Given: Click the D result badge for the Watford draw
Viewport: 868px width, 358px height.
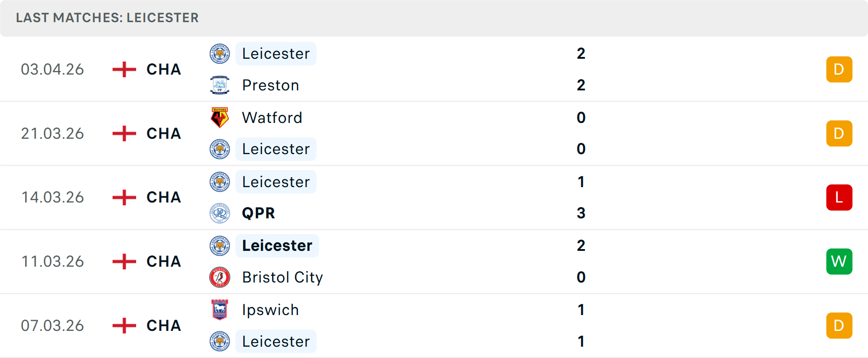Looking at the screenshot, I should [x=839, y=133].
